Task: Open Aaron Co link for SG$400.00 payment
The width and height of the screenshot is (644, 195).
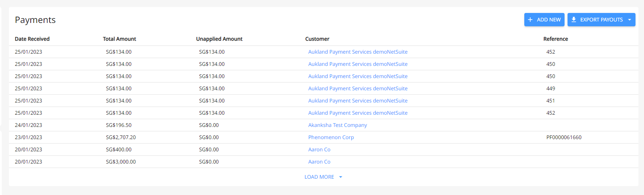Action: tap(319, 149)
